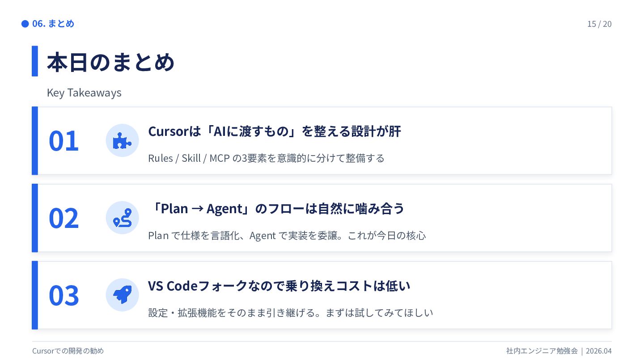Click the Rules / Skill / MCP description text
Image resolution: width=644 pixels, height=362 pixels.
266,158
